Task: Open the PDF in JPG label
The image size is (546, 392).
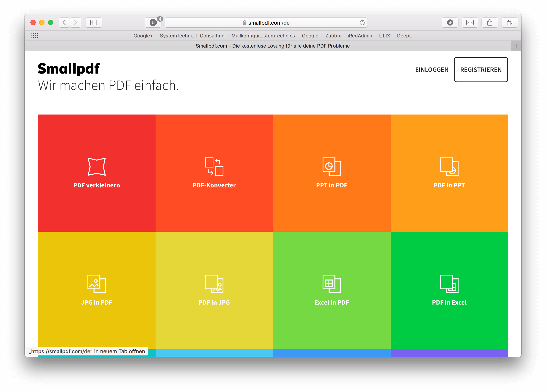Action: [214, 303]
